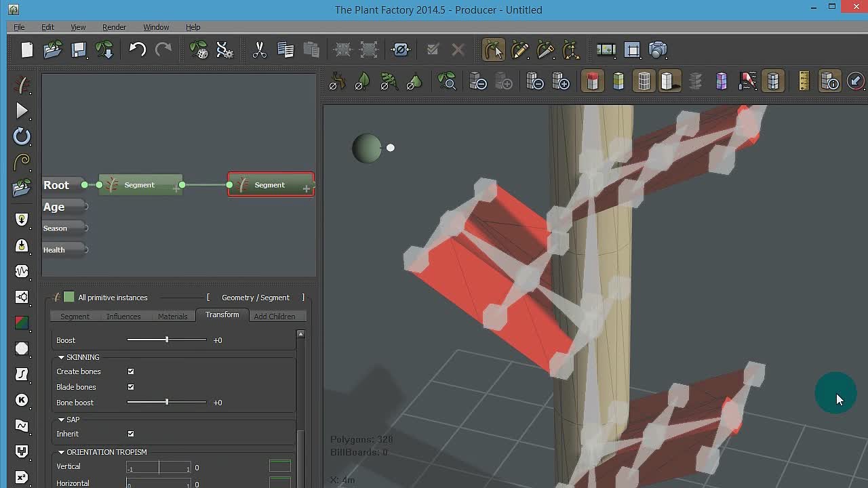868x488 pixels.
Task: Collapse the SKINNING section
Action: tap(61, 357)
